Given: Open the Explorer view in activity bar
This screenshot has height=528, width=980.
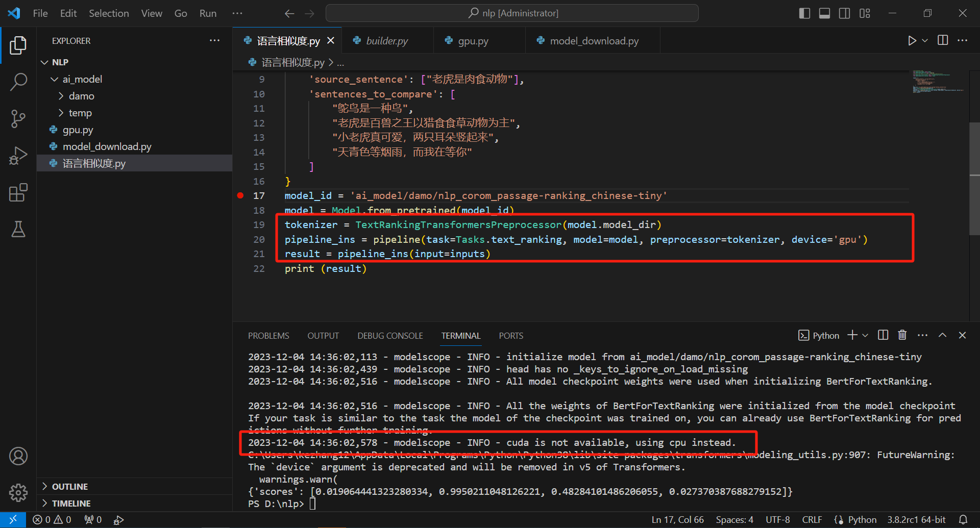Looking at the screenshot, I should (18, 45).
